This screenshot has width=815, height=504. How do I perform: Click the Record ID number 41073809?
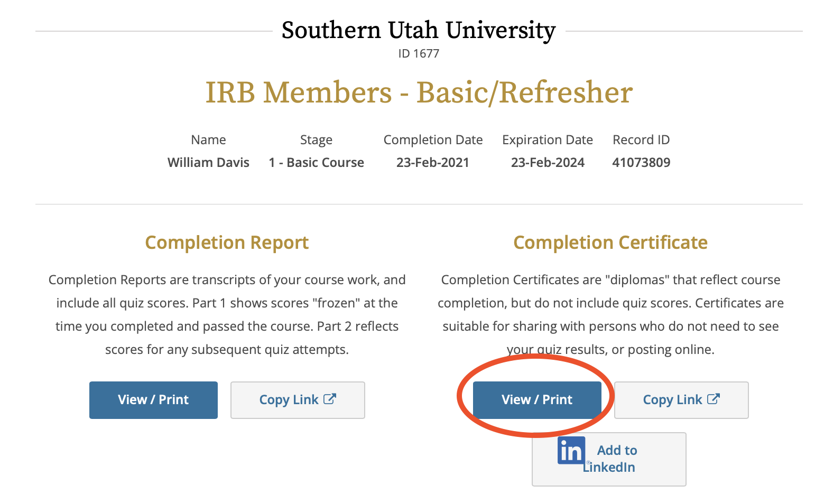641,162
